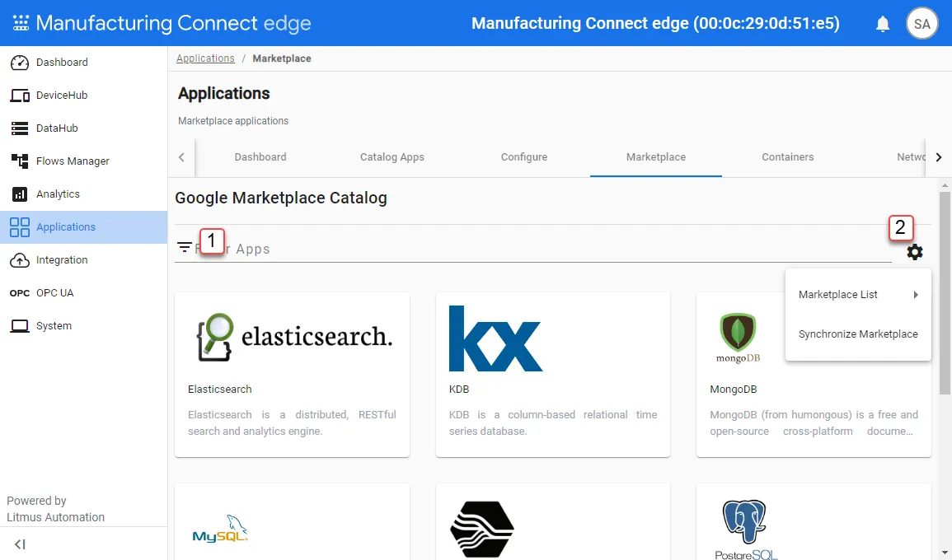The height and width of the screenshot is (560, 952).
Task: Collapse the sidebar with the bottom arrow
Action: coord(20,544)
